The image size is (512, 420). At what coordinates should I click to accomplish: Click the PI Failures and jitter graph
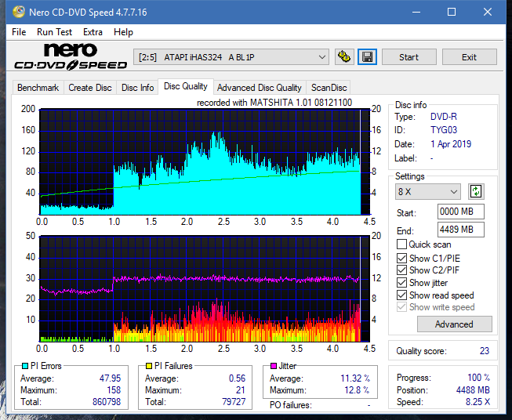pyautogui.click(x=205, y=288)
